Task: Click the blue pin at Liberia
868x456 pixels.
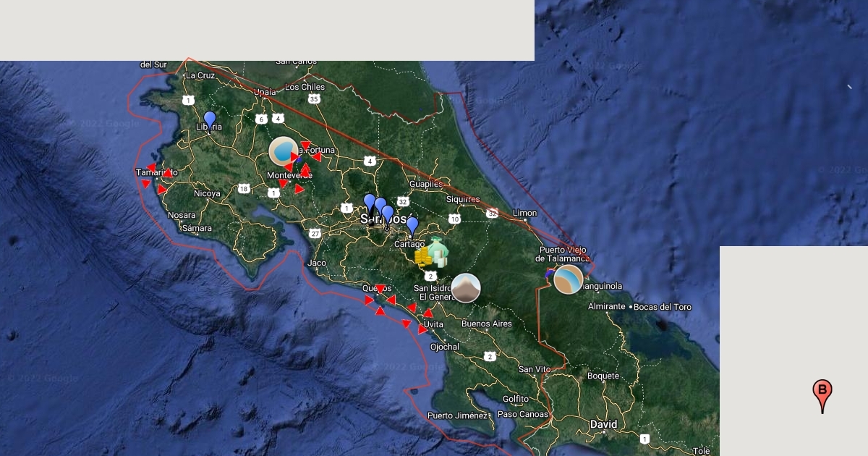Action: 210,119
